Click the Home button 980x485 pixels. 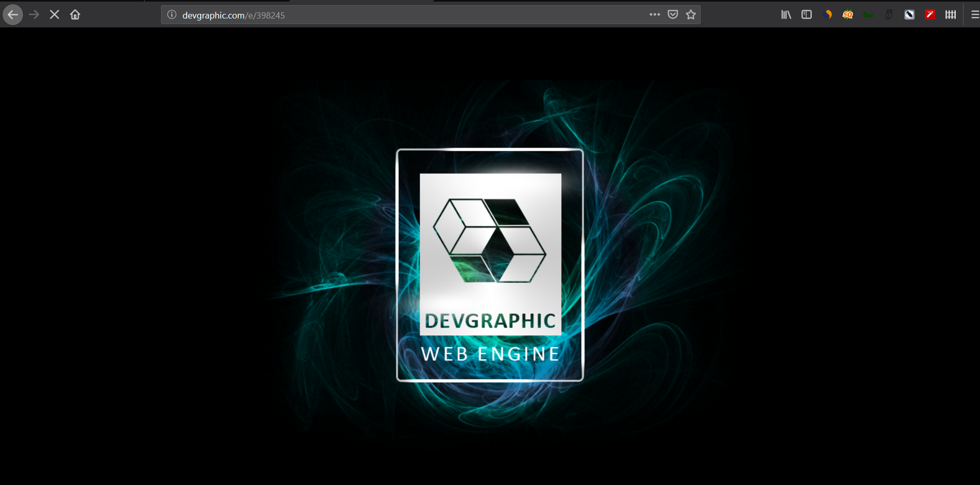pos(75,14)
